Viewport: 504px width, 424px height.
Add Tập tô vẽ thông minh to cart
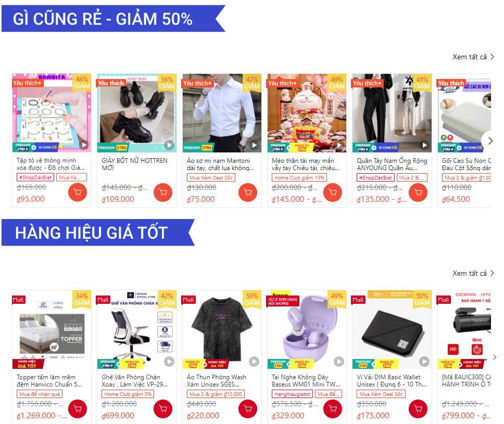[x=78, y=192]
